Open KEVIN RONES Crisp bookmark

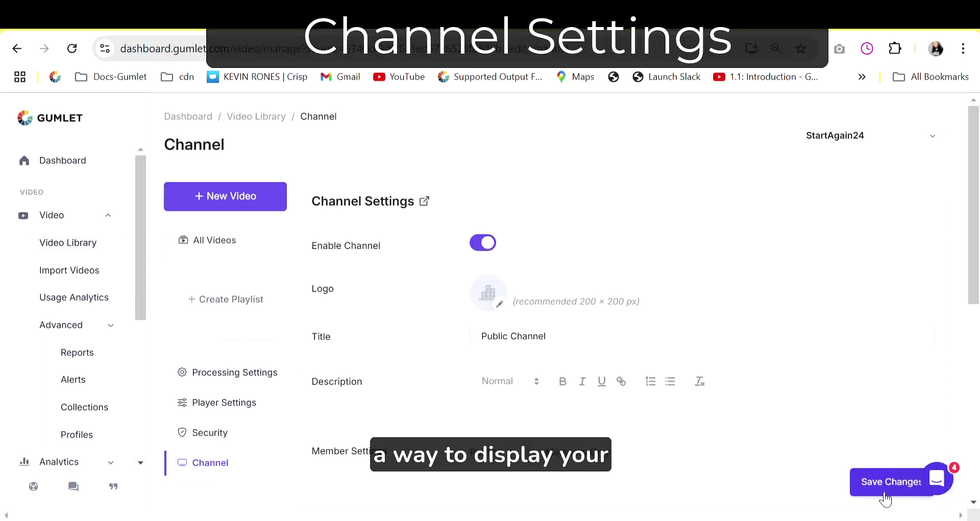pyautogui.click(x=257, y=77)
